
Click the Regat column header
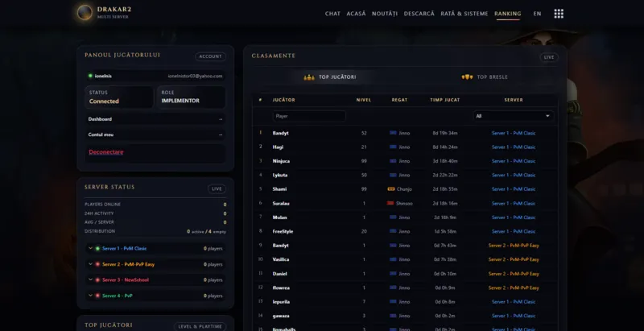point(399,100)
